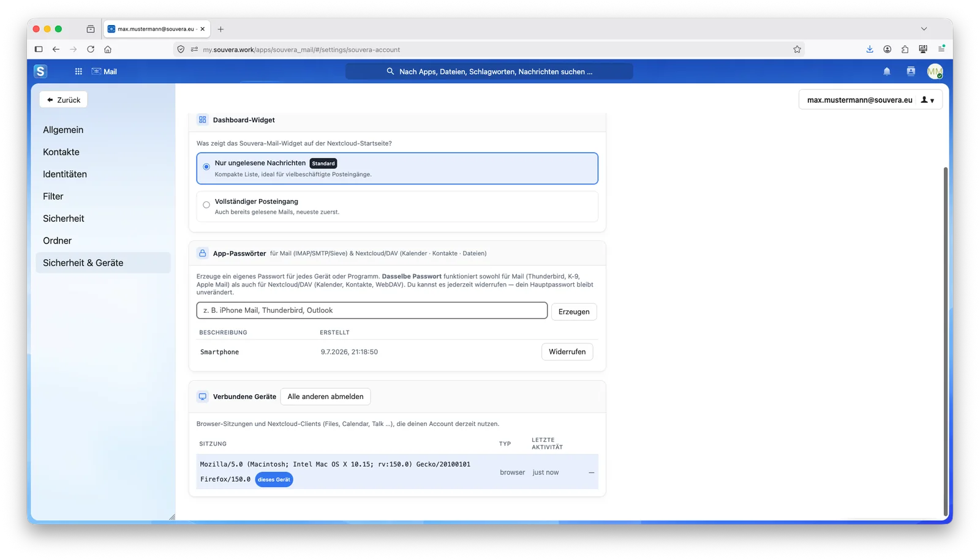Click the Dashboard-Widget section icon
The image size is (980, 560).
pyautogui.click(x=203, y=120)
